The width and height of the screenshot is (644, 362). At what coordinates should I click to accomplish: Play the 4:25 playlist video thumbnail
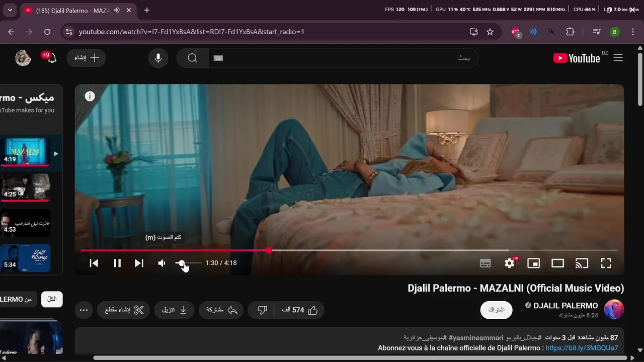(25, 187)
